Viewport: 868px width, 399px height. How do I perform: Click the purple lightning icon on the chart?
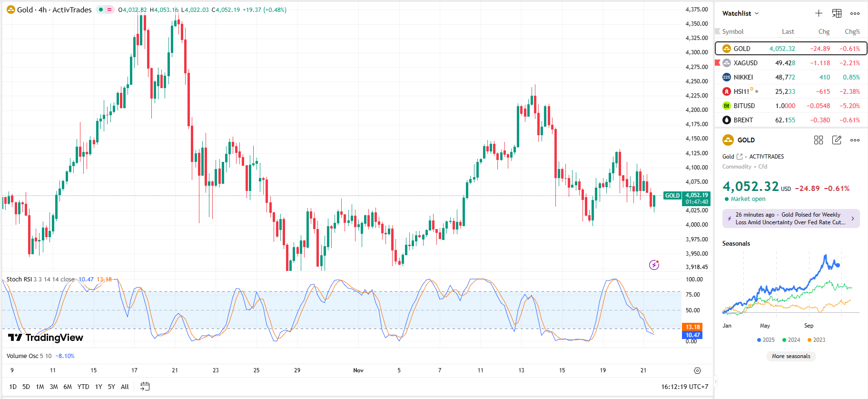pyautogui.click(x=654, y=265)
